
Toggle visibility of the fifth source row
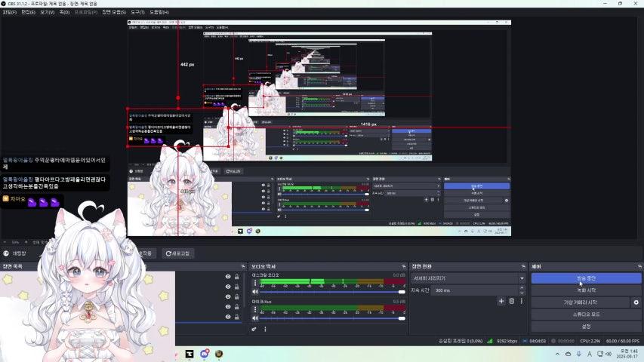228,317
